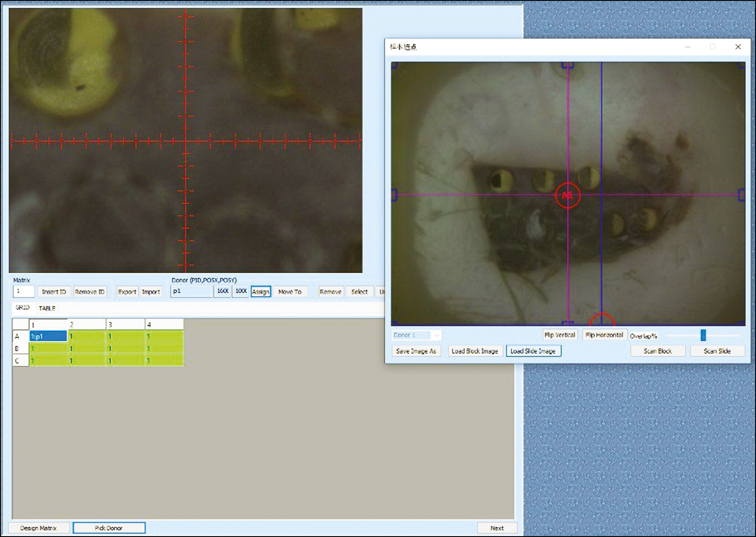Close the sample selection window
The height and width of the screenshot is (537, 756).
tap(738, 47)
